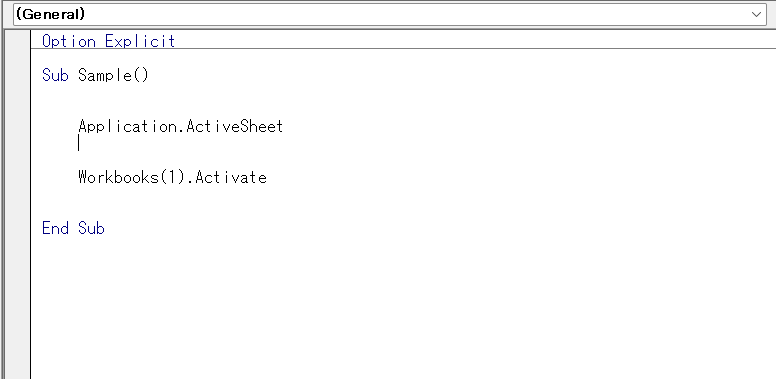Click the Sub keyword in End Sub
The image size is (776, 379).
point(91,228)
